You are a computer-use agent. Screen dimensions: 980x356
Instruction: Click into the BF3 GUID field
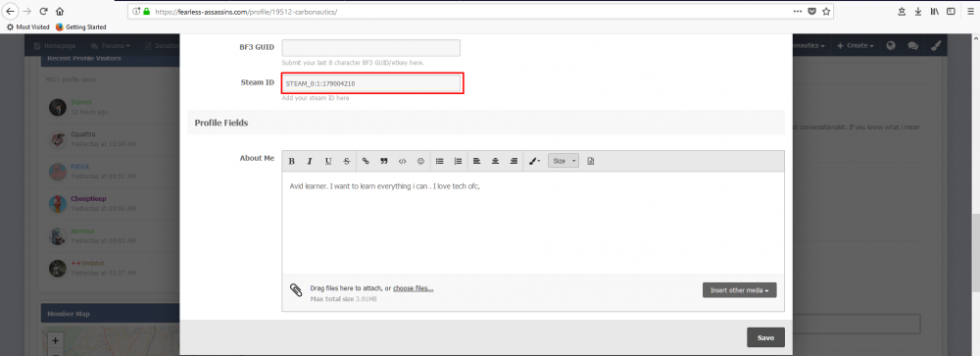click(x=371, y=48)
